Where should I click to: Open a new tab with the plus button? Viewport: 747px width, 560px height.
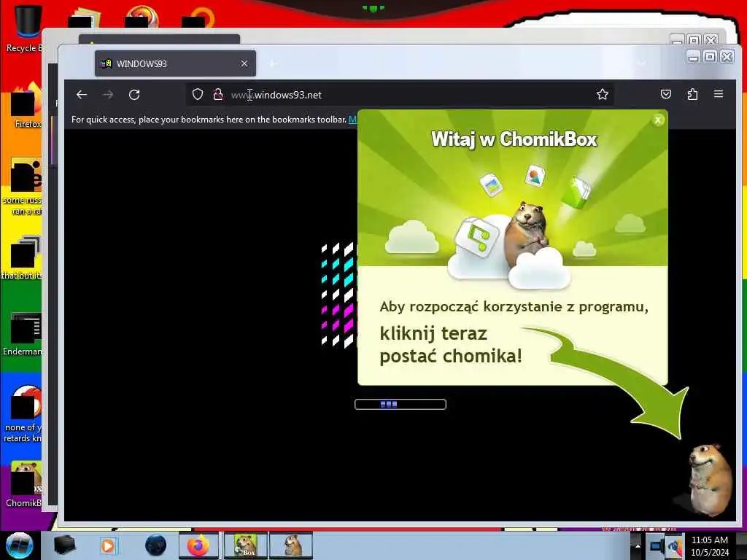[272, 63]
